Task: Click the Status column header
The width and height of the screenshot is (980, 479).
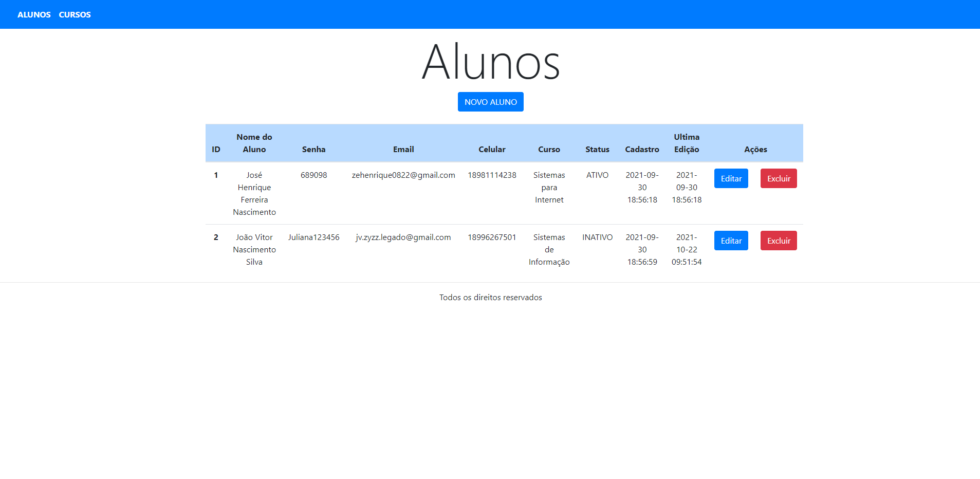Action: click(x=597, y=149)
